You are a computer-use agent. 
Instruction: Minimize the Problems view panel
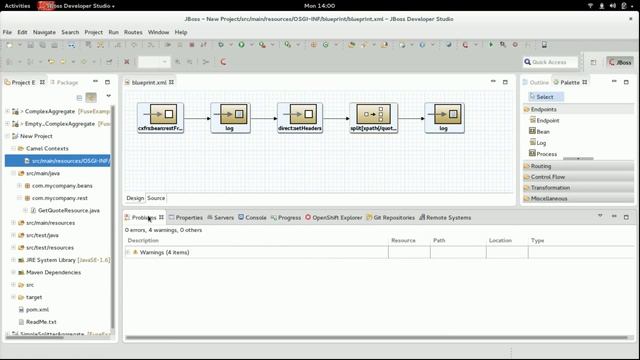614,216
